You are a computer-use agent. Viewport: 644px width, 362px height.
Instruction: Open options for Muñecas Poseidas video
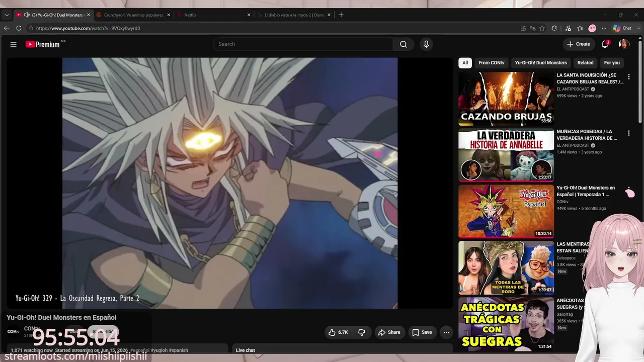pyautogui.click(x=628, y=133)
